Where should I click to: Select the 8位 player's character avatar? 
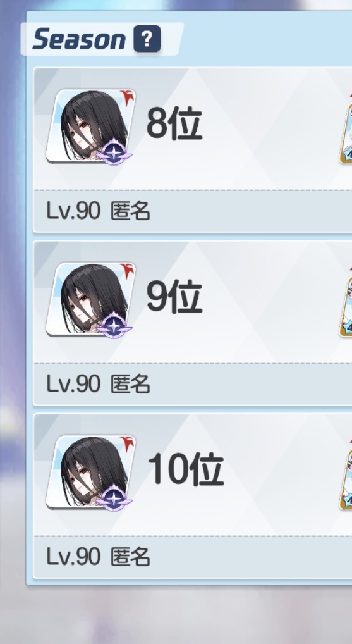[90, 126]
